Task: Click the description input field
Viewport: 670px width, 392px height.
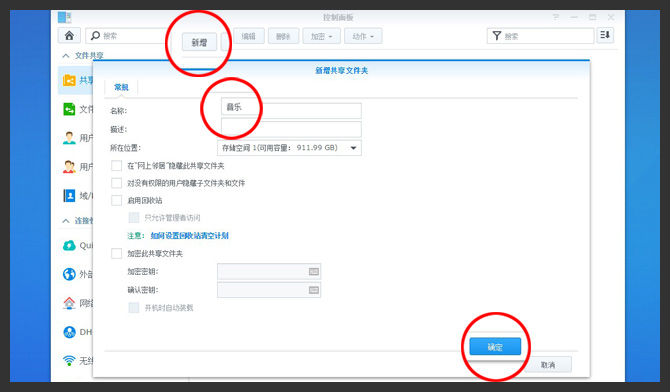Action: pyautogui.click(x=291, y=129)
